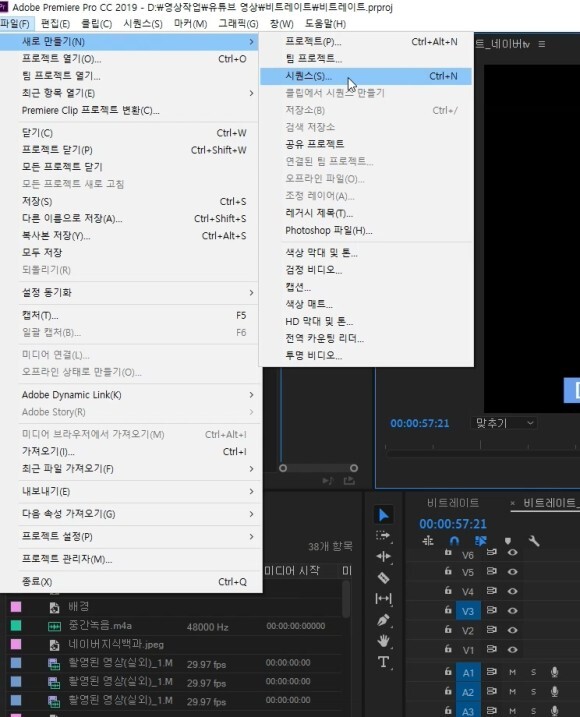The image size is (580, 717).
Task: Click image icon of 네이버지식백과.jpeg
Action: (54, 645)
